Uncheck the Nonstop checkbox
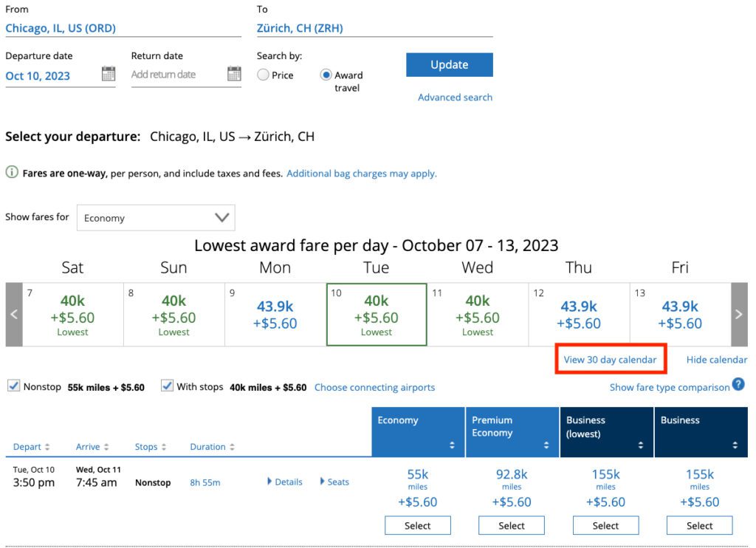The height and width of the screenshot is (548, 756). 13,386
